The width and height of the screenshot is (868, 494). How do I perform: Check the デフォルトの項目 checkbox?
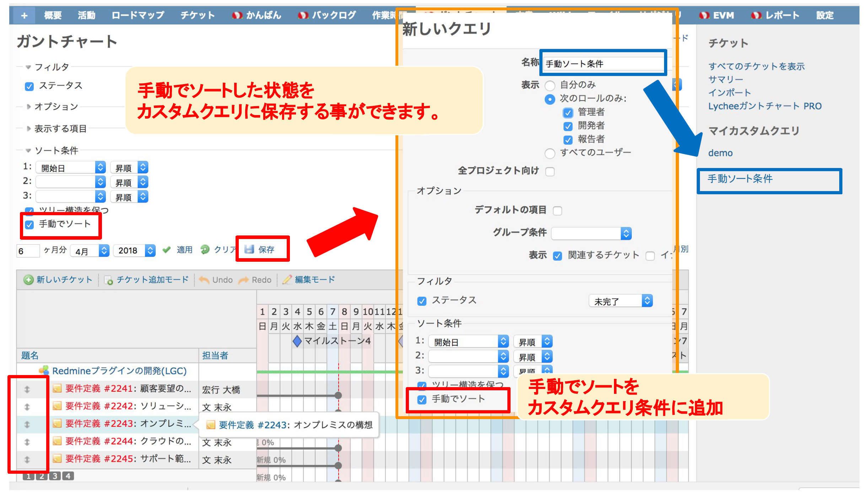(557, 211)
